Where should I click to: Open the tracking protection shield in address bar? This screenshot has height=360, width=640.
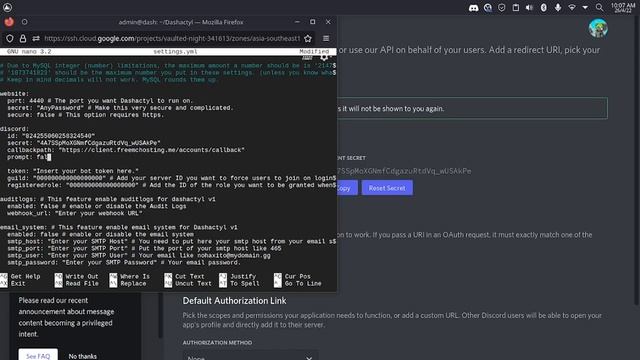click(x=9, y=38)
